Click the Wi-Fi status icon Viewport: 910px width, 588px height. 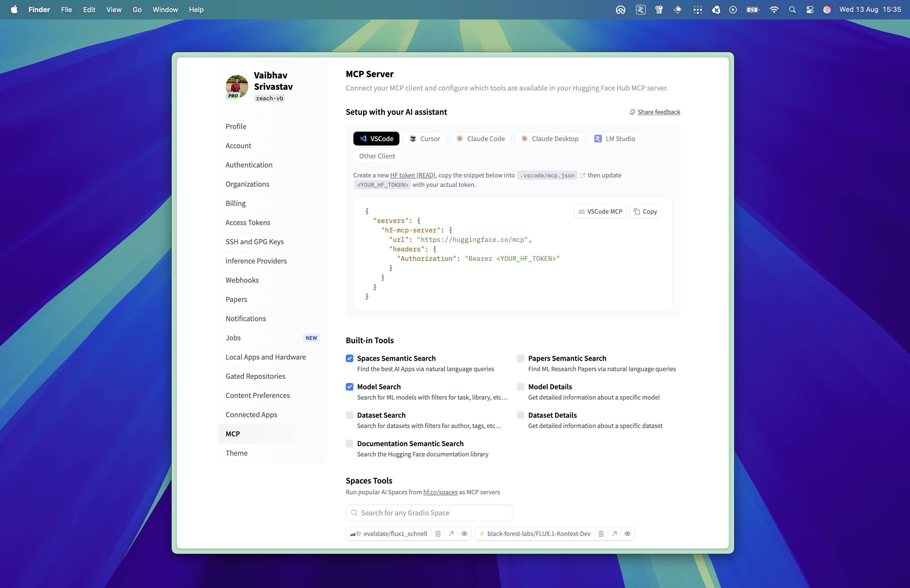tap(774, 9)
